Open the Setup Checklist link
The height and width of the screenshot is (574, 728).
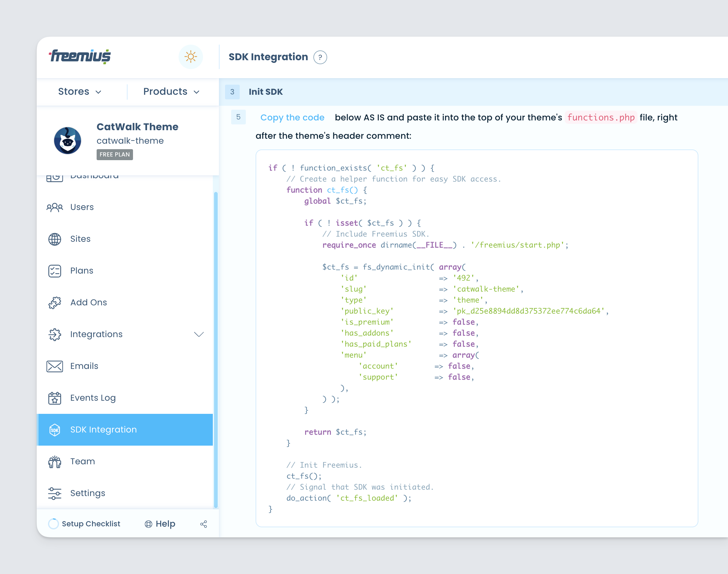91,524
